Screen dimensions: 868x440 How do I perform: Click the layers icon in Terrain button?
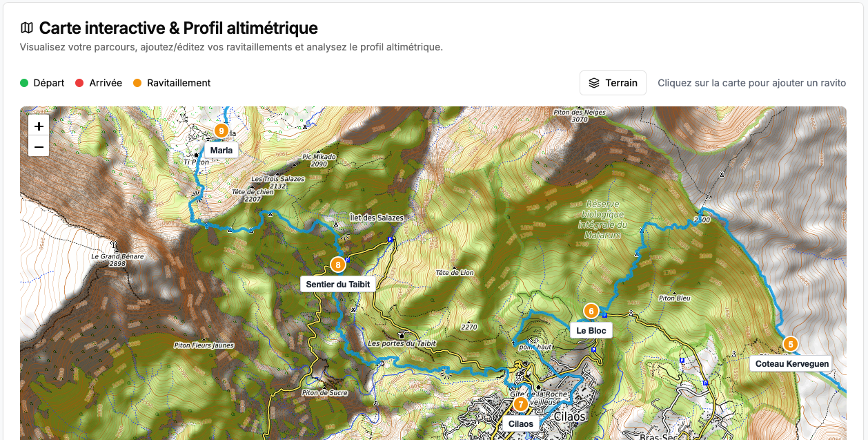(x=594, y=83)
